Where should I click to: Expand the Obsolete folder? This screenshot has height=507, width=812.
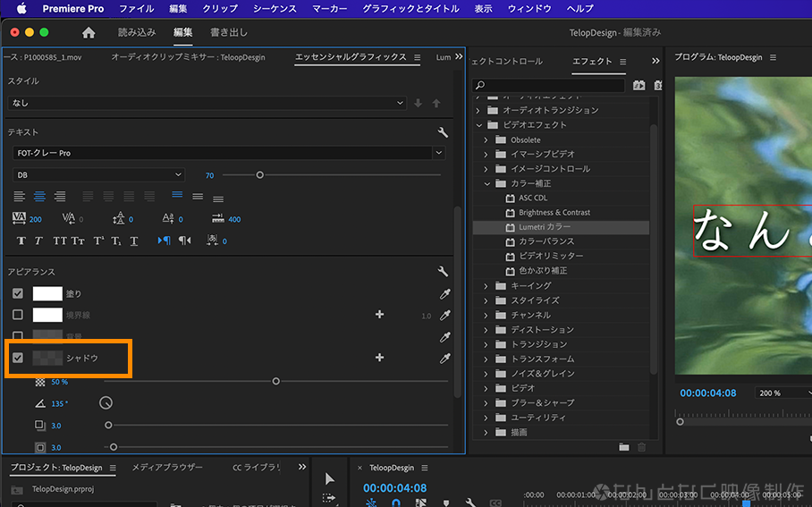[x=486, y=139]
